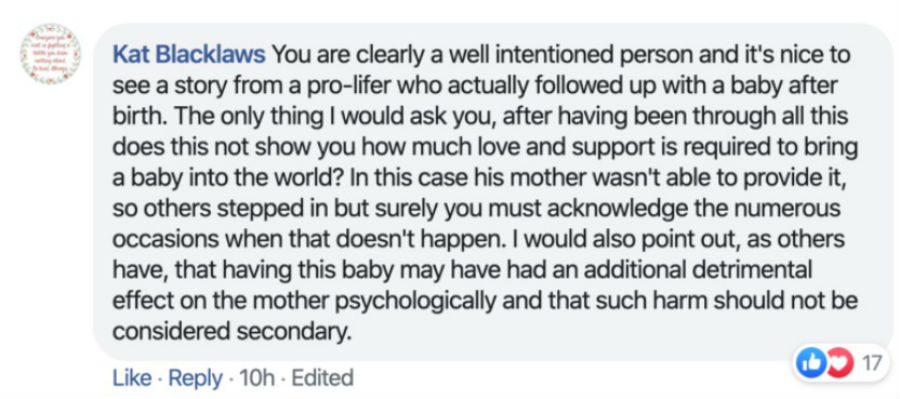Image resolution: width=900 pixels, height=399 pixels.
Task: Click the blue thumbs-up reaction icon
Action: [x=810, y=363]
